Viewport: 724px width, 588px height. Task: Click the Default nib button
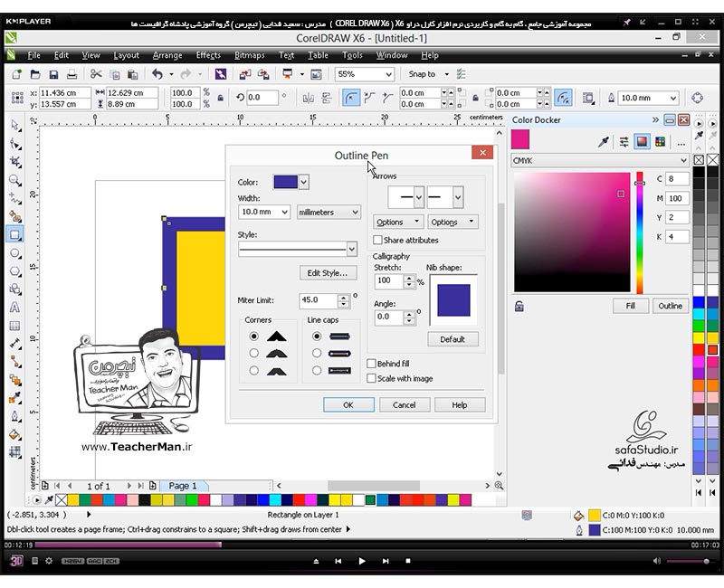point(453,339)
